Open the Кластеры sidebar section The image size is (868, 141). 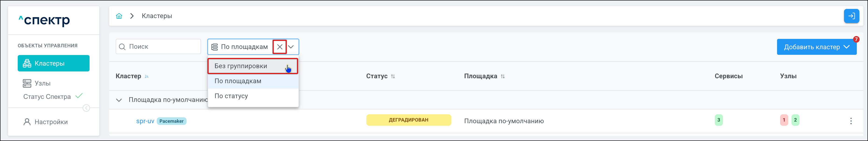(54, 63)
